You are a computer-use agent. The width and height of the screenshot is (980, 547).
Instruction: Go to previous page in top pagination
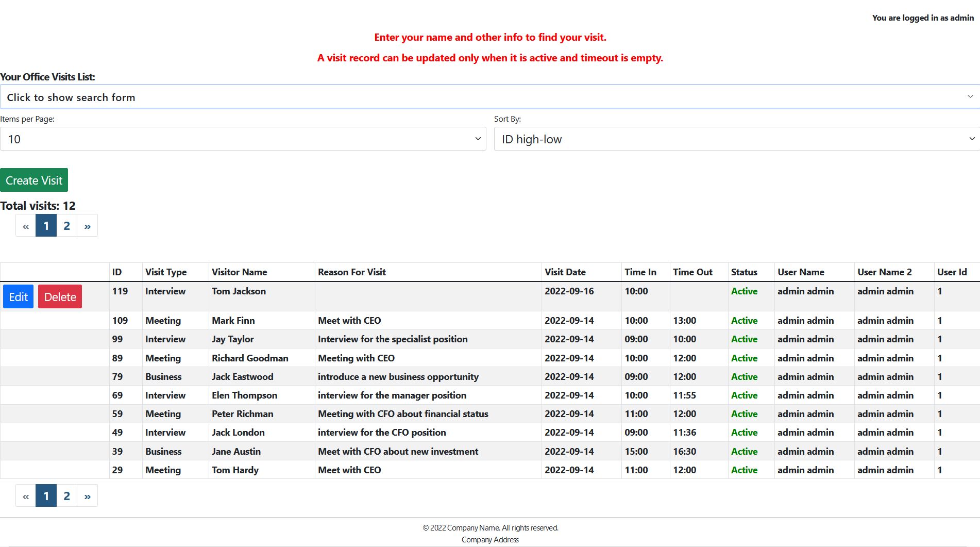click(26, 226)
